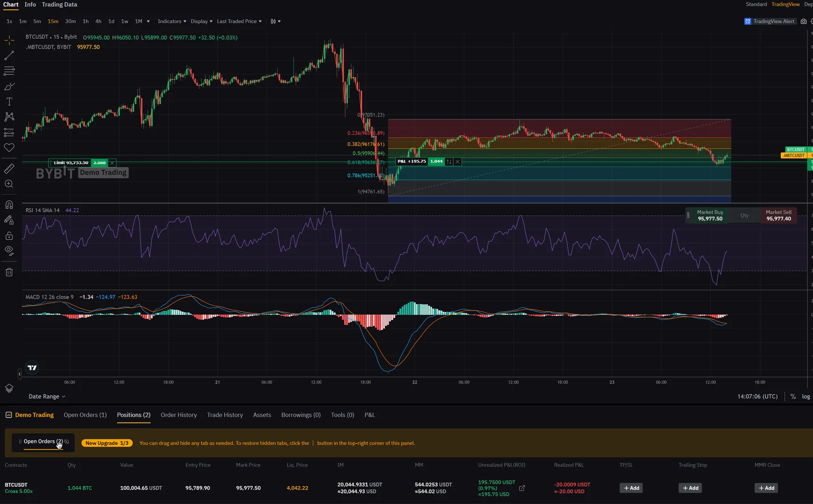Viewport: 813px width, 504px height.
Task: Toggle magnet mode for drawings
Action: pos(9,204)
